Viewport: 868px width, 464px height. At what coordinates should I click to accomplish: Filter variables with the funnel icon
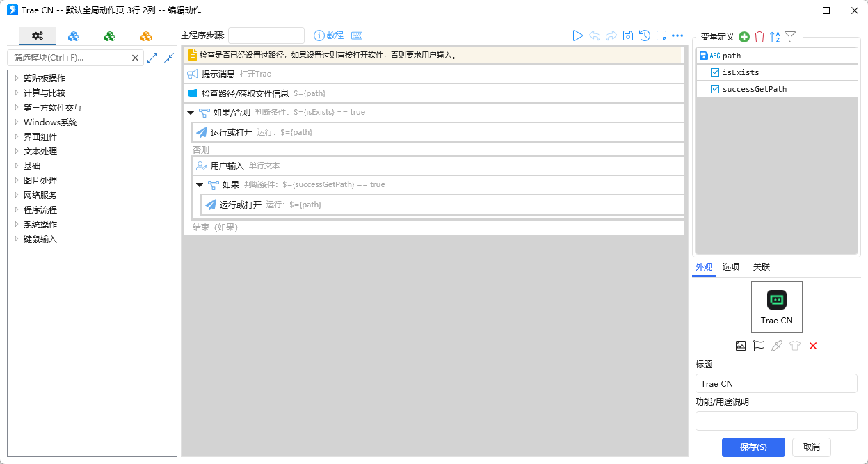click(x=790, y=37)
